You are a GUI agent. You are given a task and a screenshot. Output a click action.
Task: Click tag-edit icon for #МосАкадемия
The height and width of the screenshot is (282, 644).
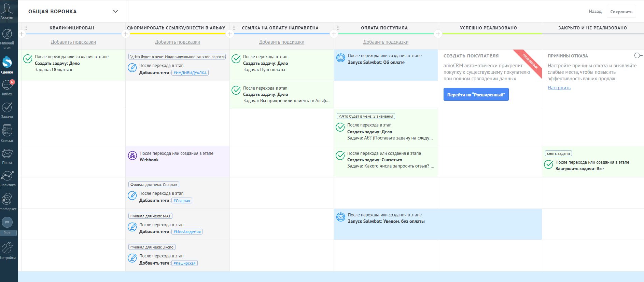[132, 227]
